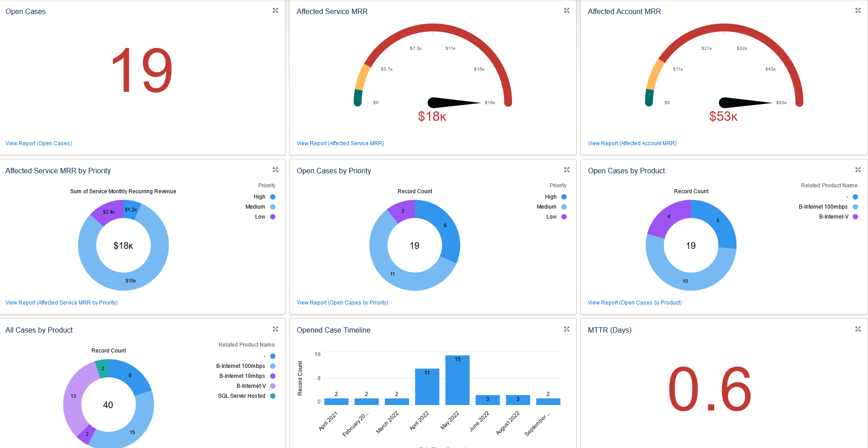Viewport: 868px width, 448px height.
Task: Expand Affected Service MRR by Priority widget
Action: (x=275, y=170)
